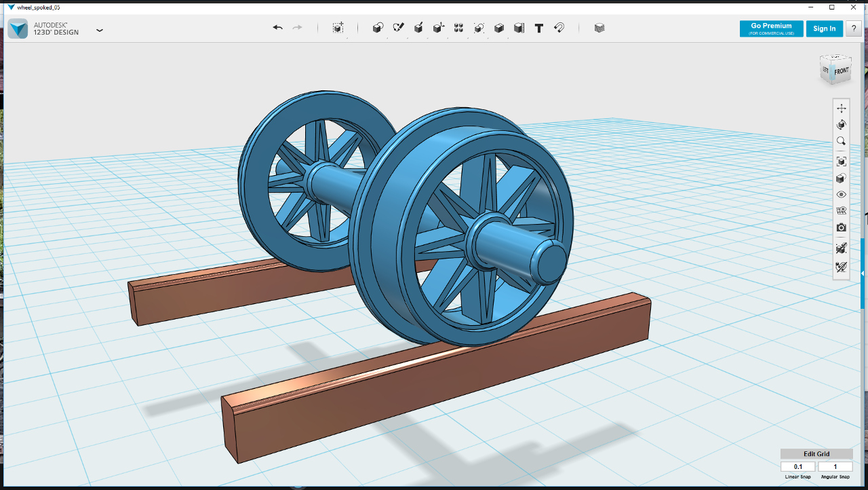The height and width of the screenshot is (490, 868).
Task: Click the Linear Snap value field
Action: click(798, 467)
